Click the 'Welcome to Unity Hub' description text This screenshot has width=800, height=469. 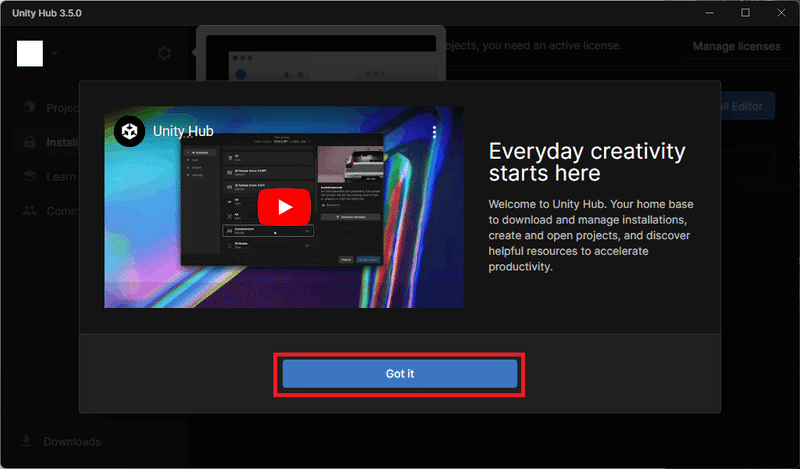click(591, 235)
